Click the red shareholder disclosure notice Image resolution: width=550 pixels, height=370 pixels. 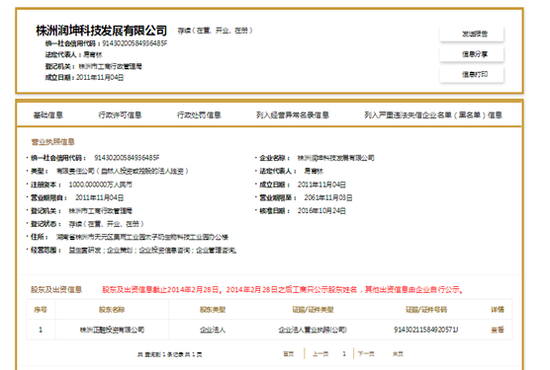pyautogui.click(x=283, y=290)
